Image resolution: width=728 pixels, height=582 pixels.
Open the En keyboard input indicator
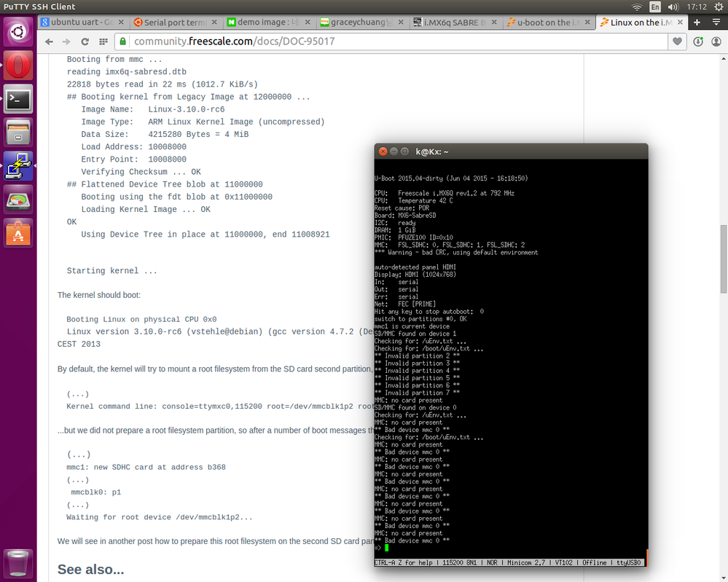(654, 7)
